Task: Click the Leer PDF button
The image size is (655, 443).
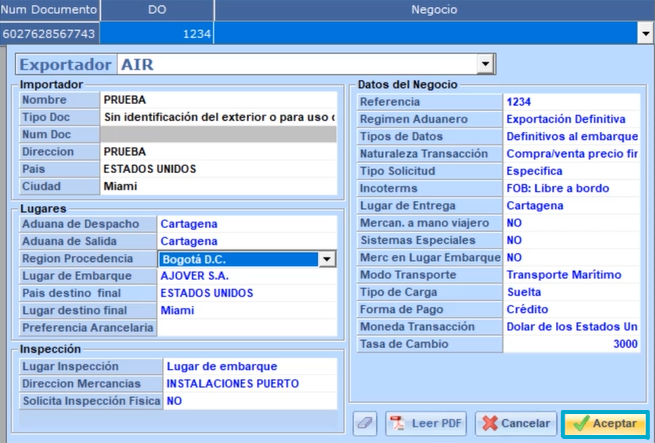Action: pyautogui.click(x=426, y=424)
